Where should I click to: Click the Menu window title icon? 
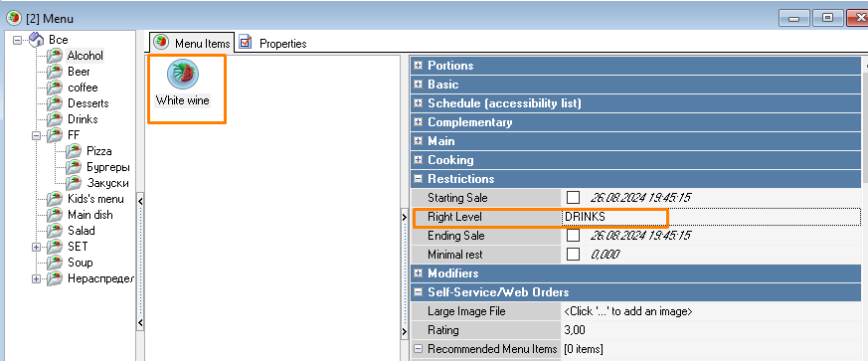[13, 19]
